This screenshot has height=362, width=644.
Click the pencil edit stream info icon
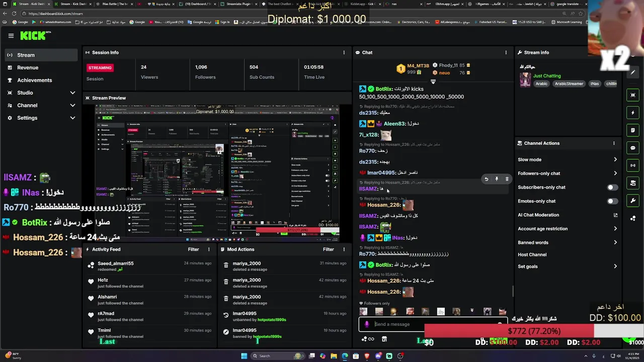(x=633, y=72)
